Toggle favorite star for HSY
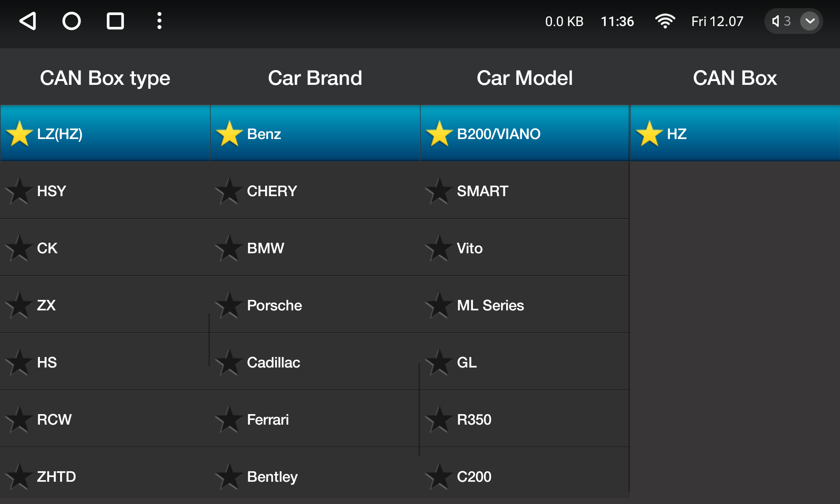840x504 pixels. 19,191
